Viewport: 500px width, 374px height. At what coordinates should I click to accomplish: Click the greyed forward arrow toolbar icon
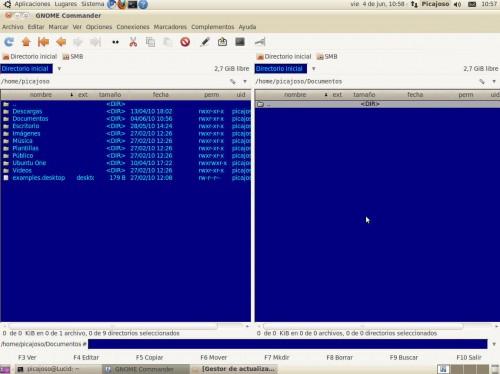tap(78, 42)
